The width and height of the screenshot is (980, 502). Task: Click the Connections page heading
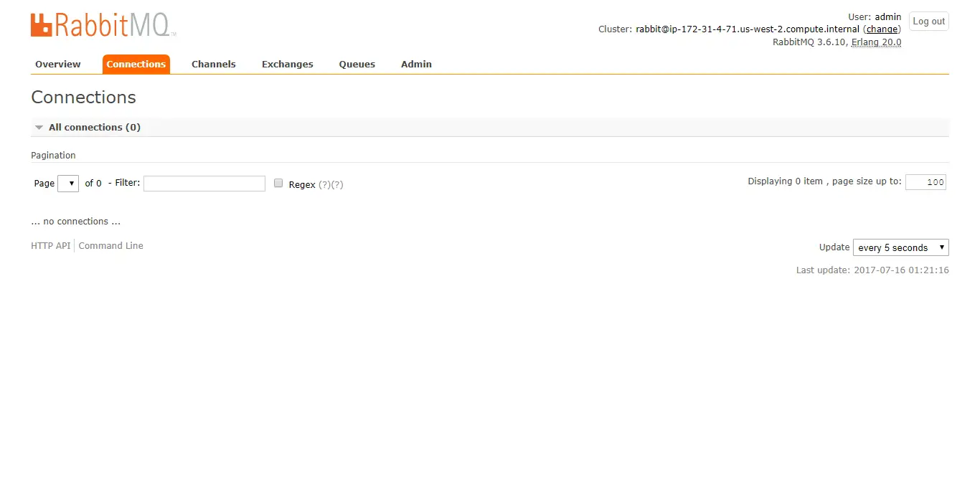[83, 98]
